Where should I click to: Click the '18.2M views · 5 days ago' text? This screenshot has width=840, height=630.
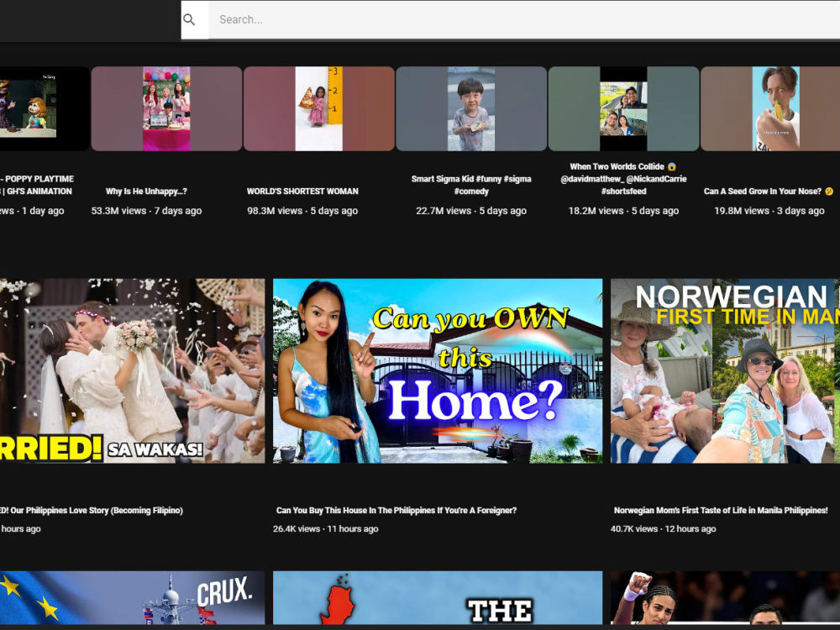(623, 211)
